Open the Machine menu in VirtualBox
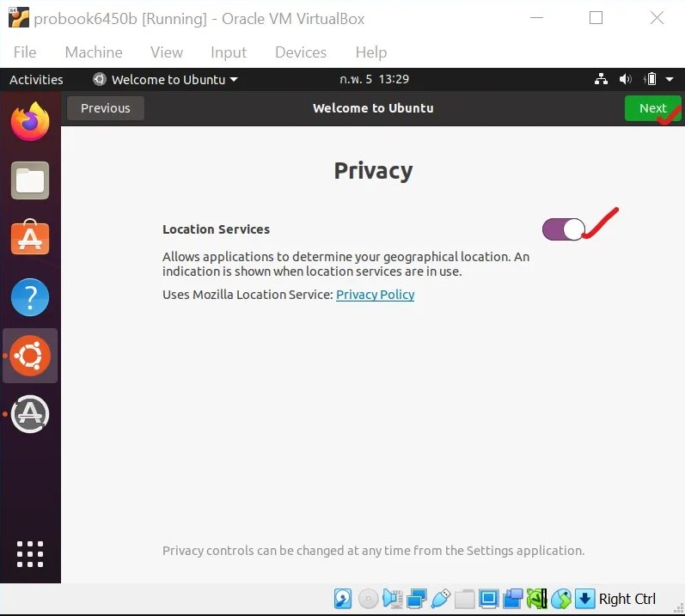Viewport: 685px width, 616px height. 94,52
